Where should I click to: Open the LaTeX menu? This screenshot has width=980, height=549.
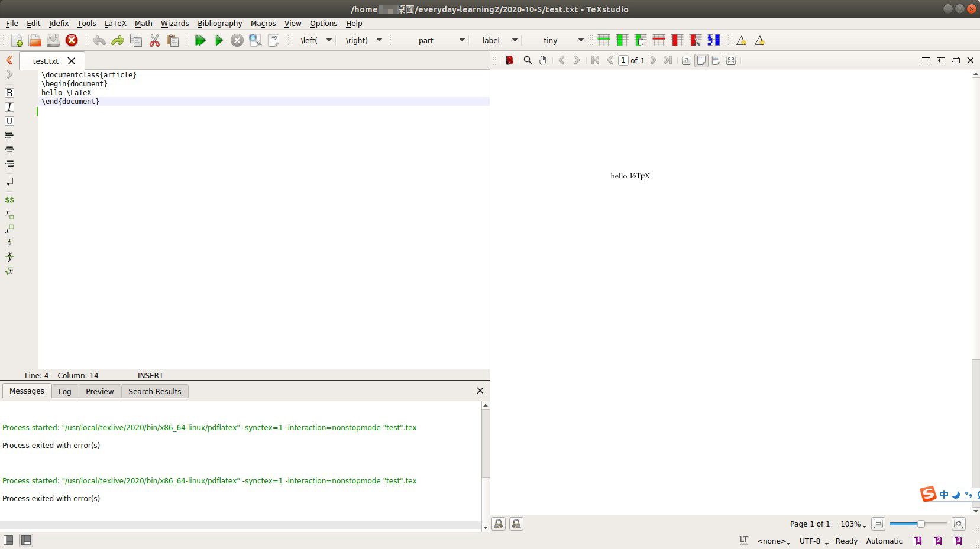pos(115,24)
